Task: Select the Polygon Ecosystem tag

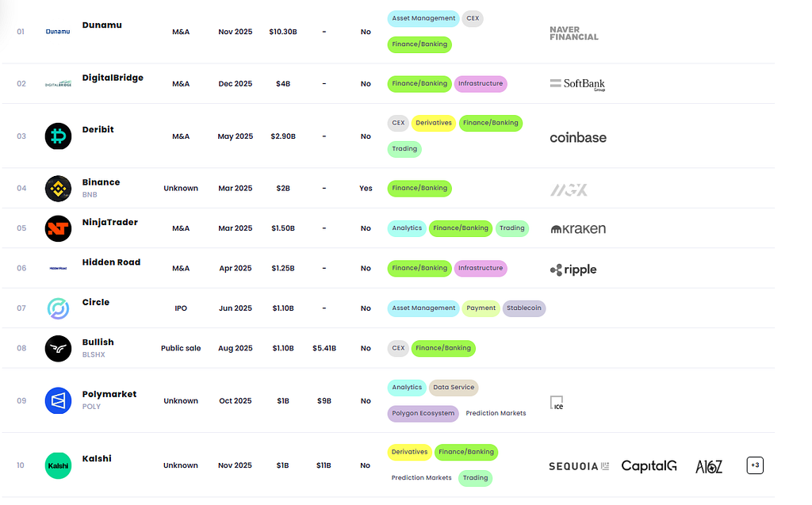Action: point(423,413)
